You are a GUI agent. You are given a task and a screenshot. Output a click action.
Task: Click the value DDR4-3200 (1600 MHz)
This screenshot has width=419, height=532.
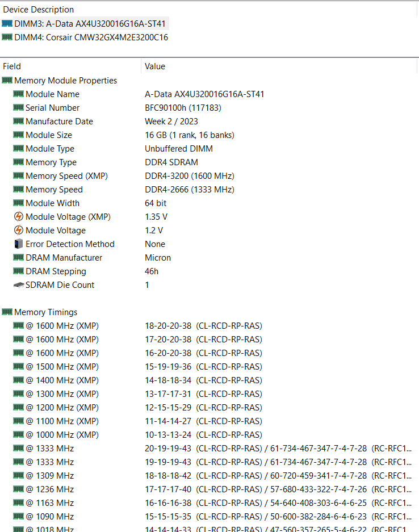click(x=190, y=176)
